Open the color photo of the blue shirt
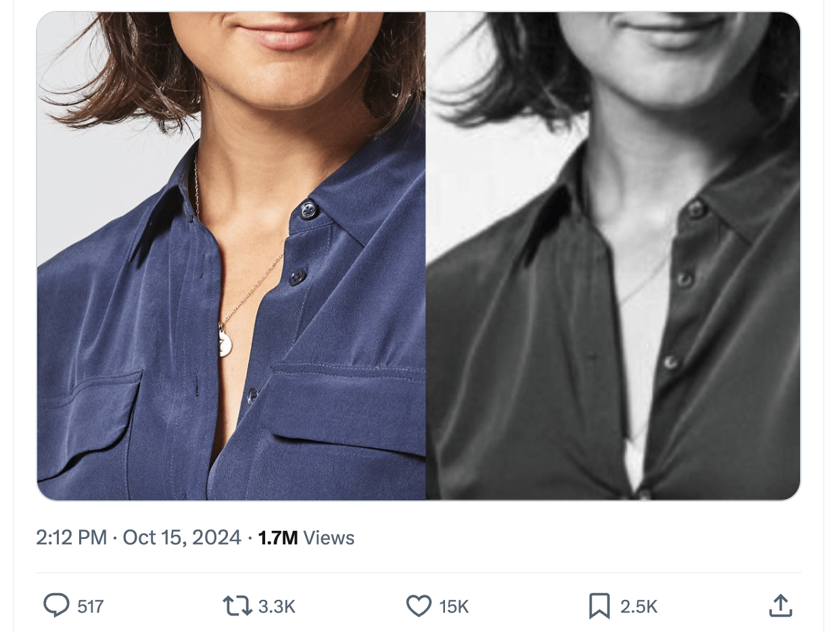840x633 pixels. (x=231, y=256)
